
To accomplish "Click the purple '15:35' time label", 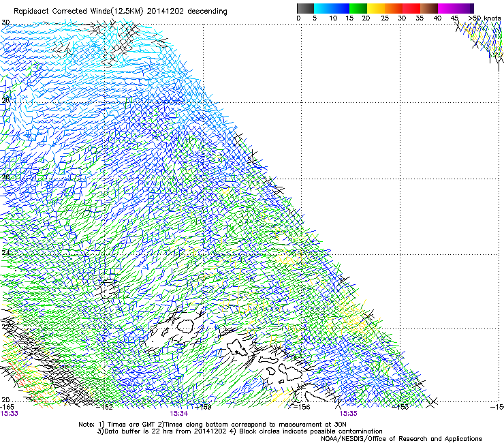I will (x=349, y=414).
